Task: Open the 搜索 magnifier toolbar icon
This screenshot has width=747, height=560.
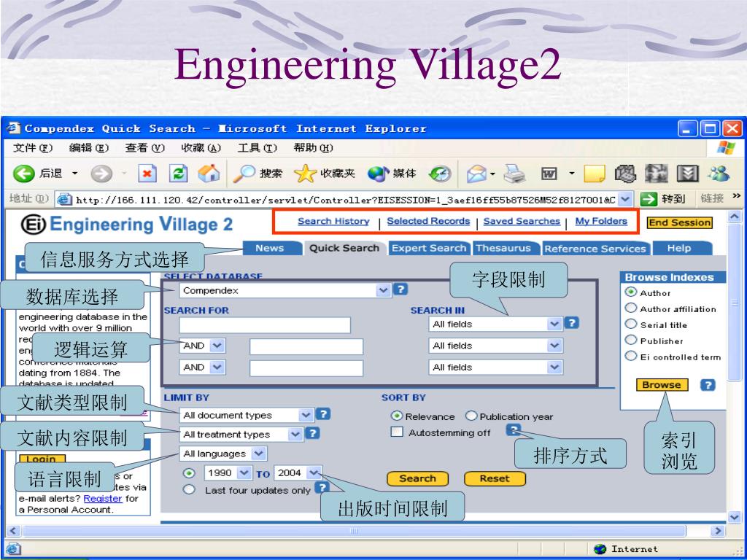Action: pyautogui.click(x=244, y=174)
